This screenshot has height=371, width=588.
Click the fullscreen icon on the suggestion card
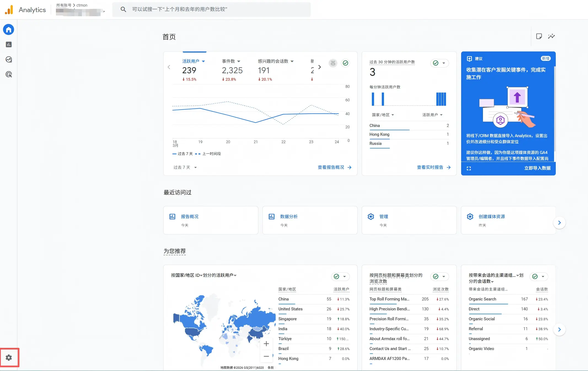tap(469, 168)
